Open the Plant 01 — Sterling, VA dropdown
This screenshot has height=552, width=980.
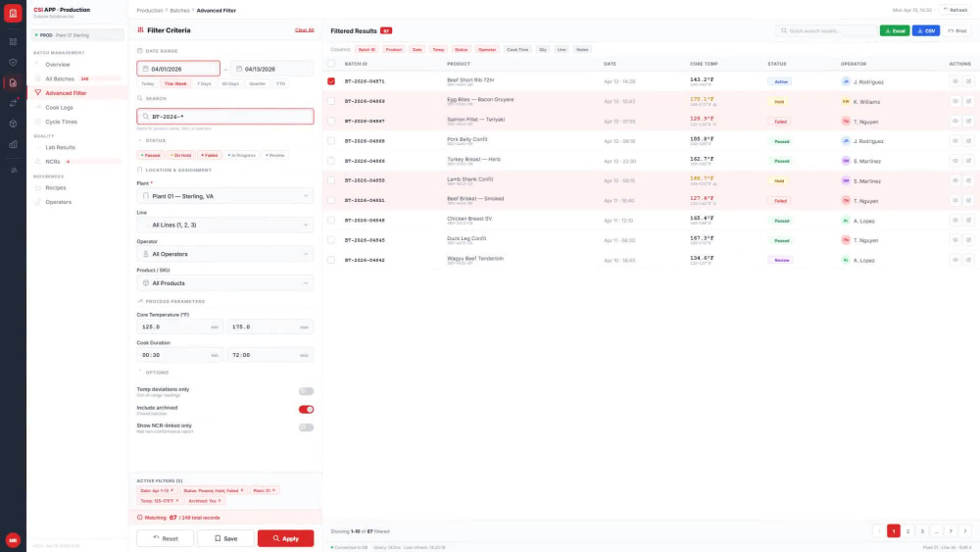pyautogui.click(x=225, y=196)
